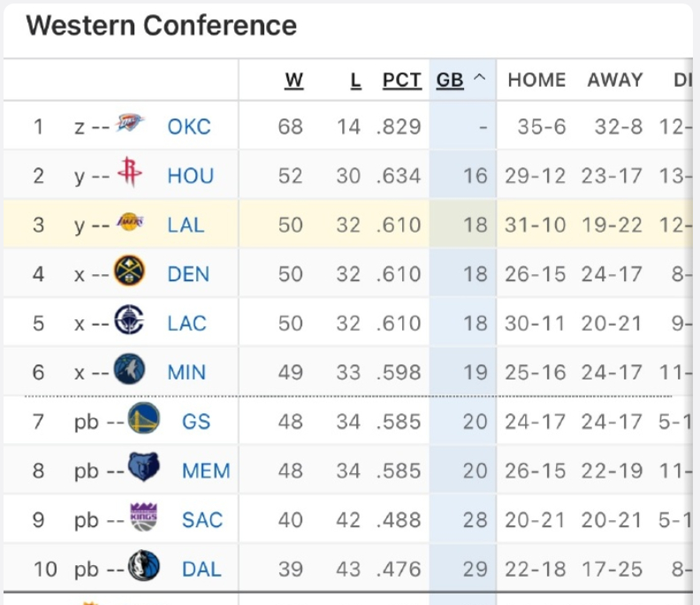Click the AWAY column header
This screenshot has height=605, width=700.
pos(615,80)
